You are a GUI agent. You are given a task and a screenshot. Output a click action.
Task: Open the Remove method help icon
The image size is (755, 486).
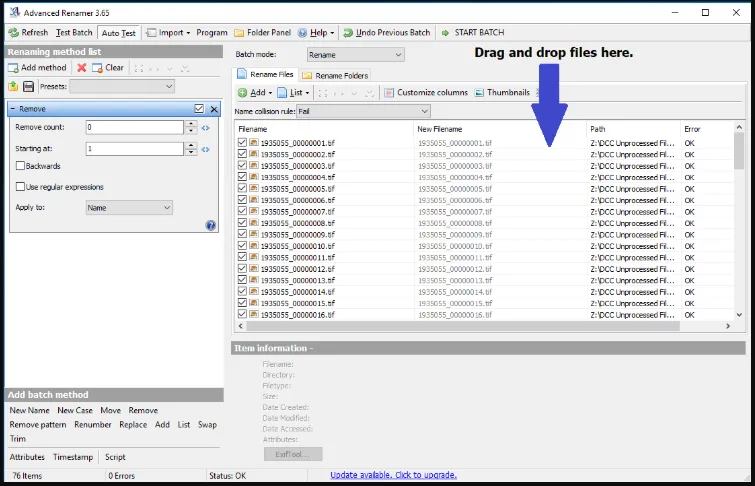[210, 225]
